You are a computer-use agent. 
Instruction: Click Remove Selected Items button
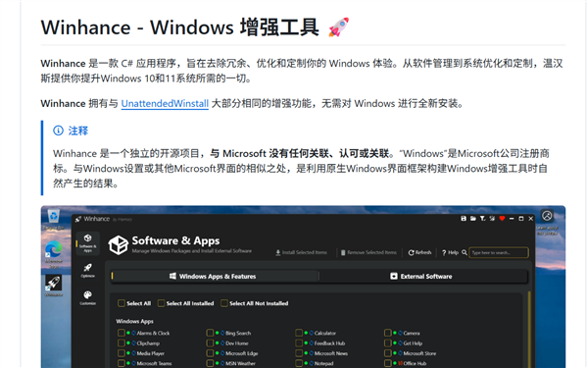pyautogui.click(x=368, y=252)
